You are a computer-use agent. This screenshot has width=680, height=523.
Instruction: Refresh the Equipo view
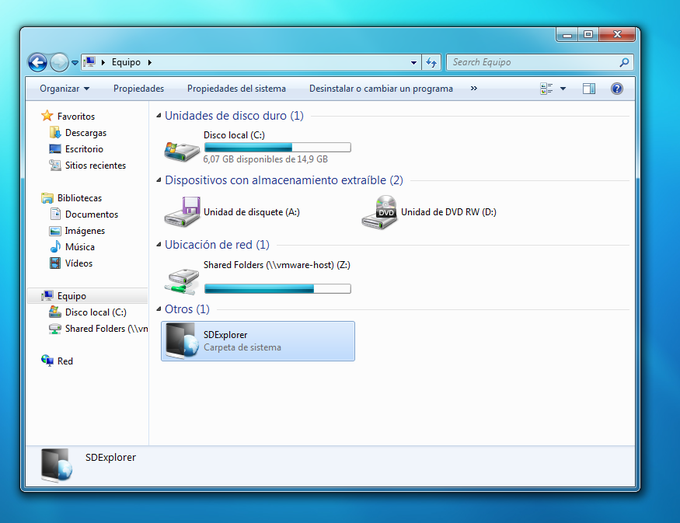[431, 62]
